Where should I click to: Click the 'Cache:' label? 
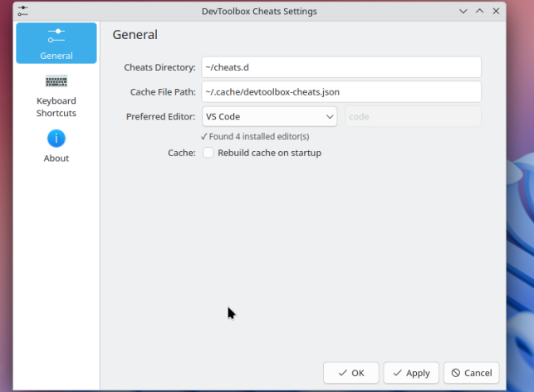tap(182, 153)
